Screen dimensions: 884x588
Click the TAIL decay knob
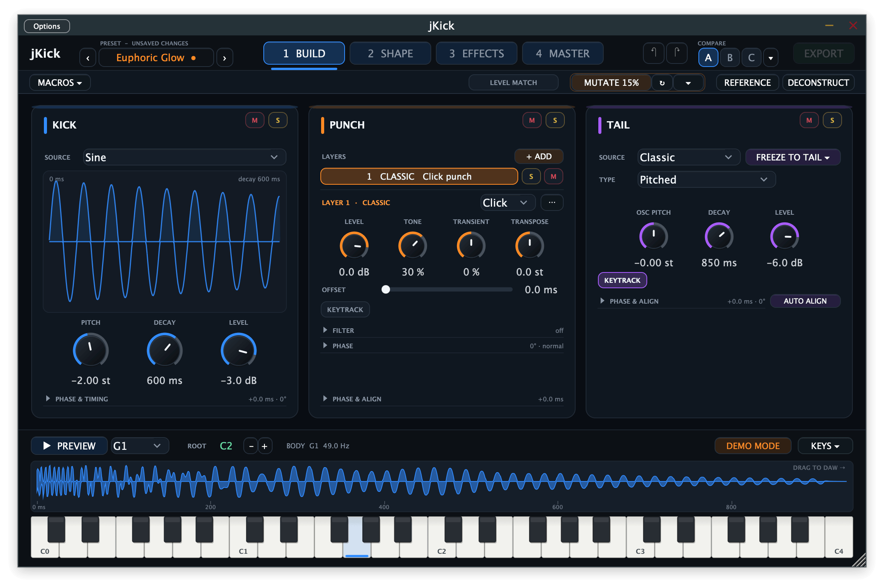click(x=719, y=236)
